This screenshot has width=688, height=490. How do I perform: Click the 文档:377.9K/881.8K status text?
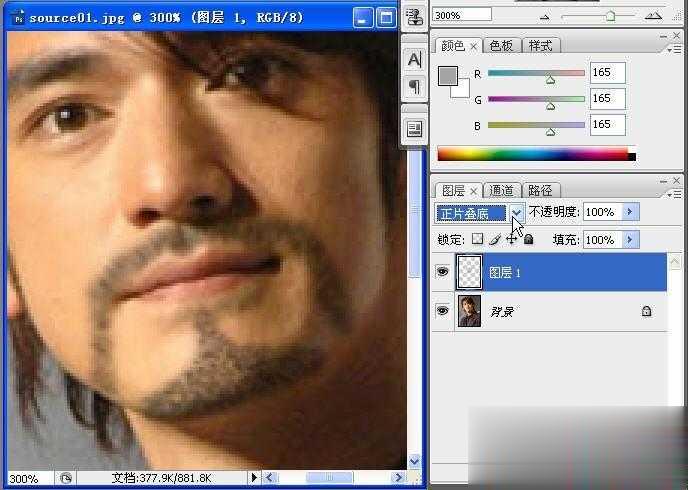161,478
